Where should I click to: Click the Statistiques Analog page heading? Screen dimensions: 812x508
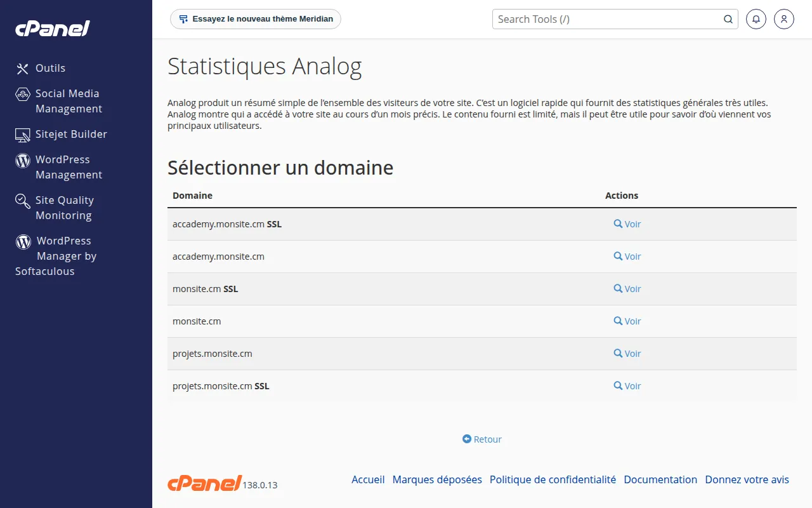pos(265,67)
